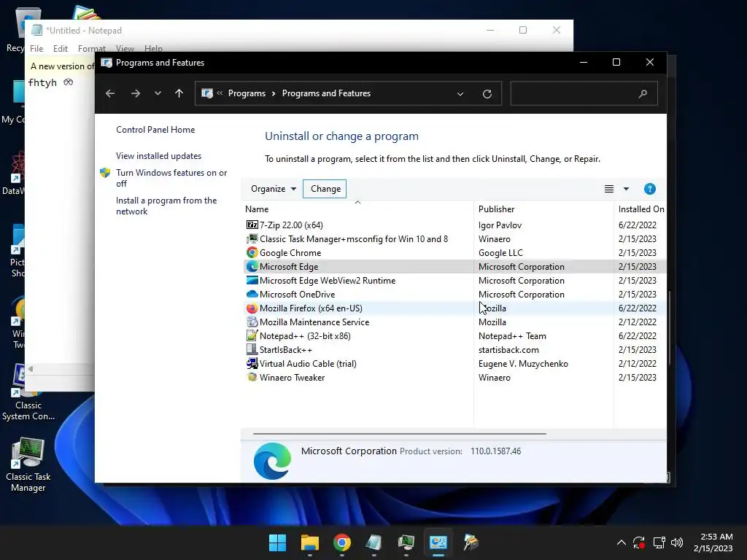Image resolution: width=747 pixels, height=560 pixels.
Task: Open the File menu in Notepad
Action: pos(36,49)
